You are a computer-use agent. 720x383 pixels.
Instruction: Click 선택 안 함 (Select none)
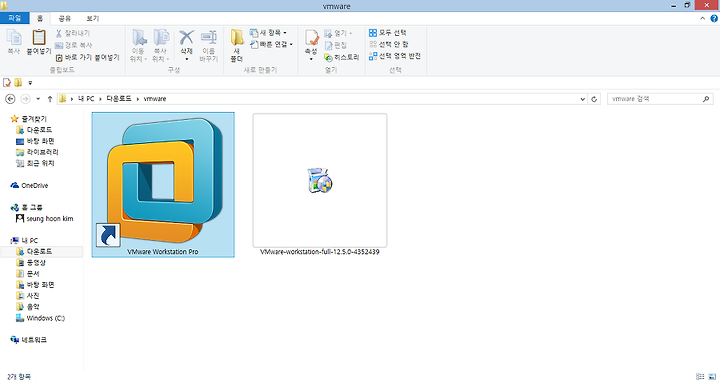388,44
